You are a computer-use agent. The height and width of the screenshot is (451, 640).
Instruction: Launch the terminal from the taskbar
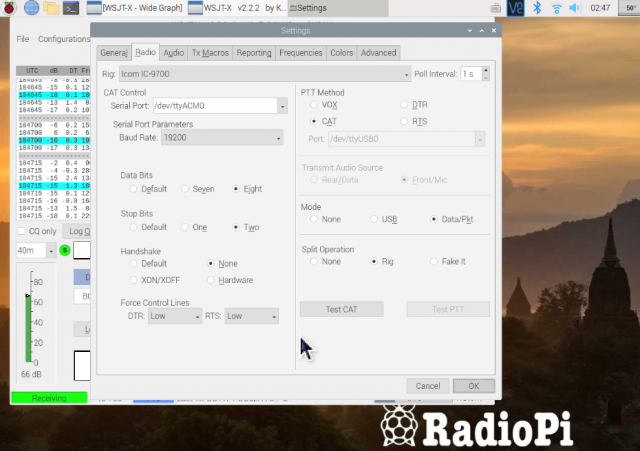tap(71, 8)
